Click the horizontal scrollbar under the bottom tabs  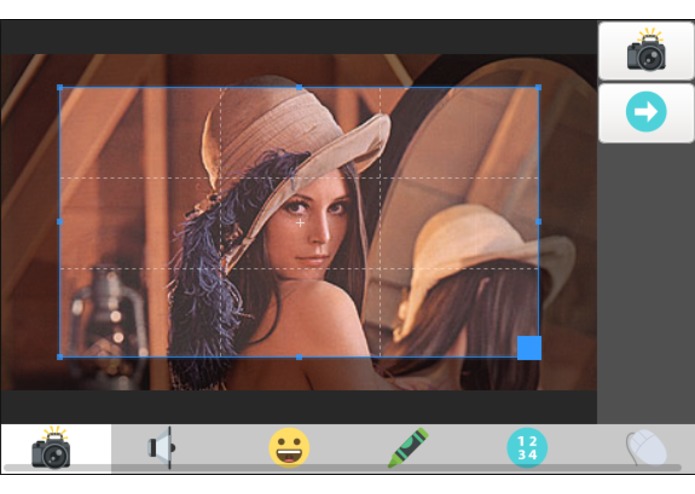[x=342, y=468]
